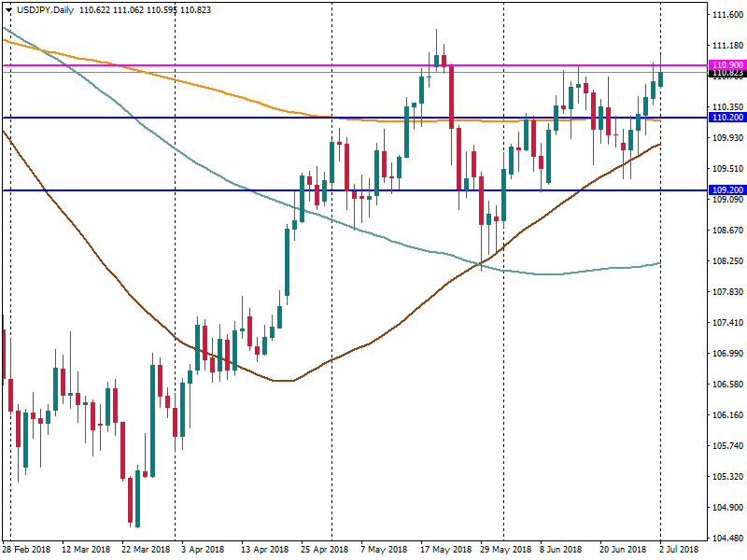Screen dimensions: 747x560
Task: Click the 17 May 2018 date label
Action: 443,550
